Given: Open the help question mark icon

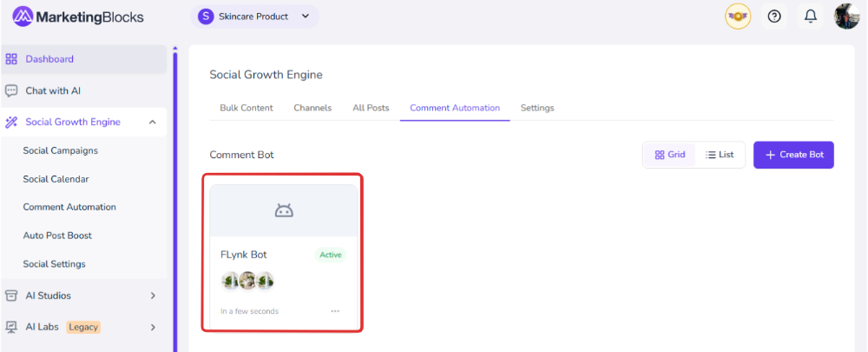Looking at the screenshot, I should tap(773, 17).
